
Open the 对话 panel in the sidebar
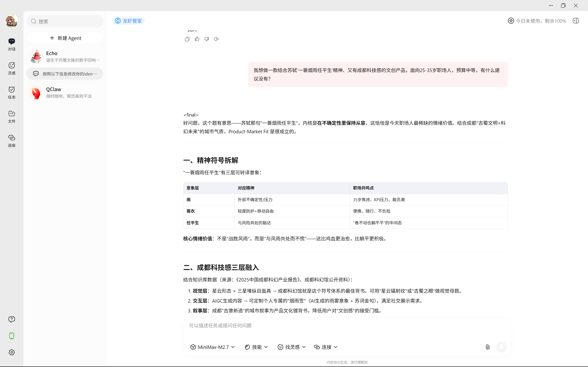pos(11,44)
